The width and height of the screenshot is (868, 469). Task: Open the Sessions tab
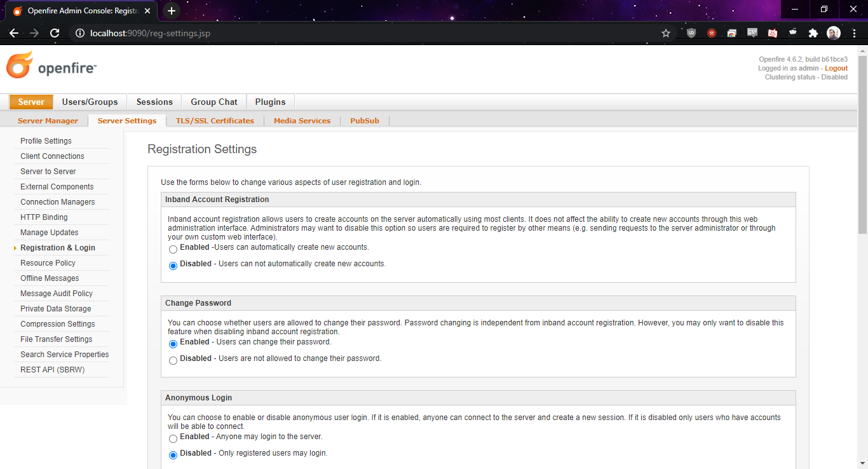pyautogui.click(x=154, y=102)
